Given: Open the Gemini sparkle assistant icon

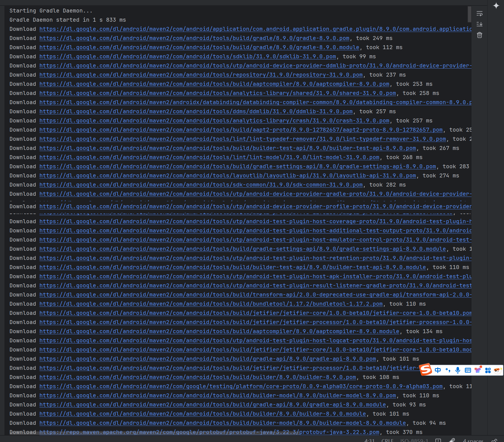Looking at the screenshot, I should (496, 6).
